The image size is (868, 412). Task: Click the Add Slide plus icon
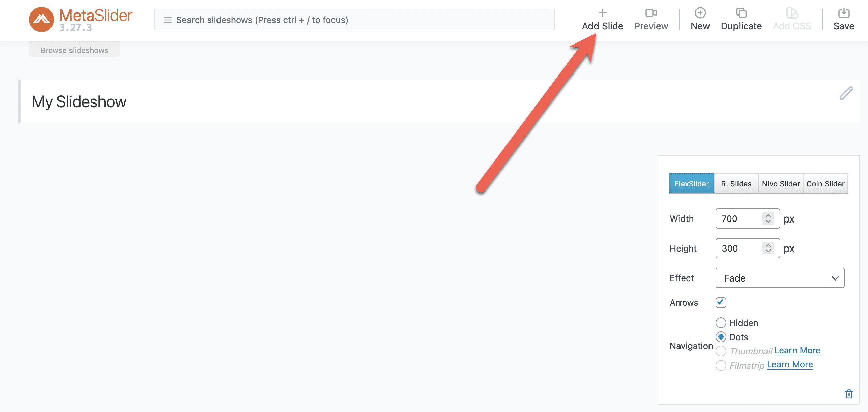(x=602, y=13)
